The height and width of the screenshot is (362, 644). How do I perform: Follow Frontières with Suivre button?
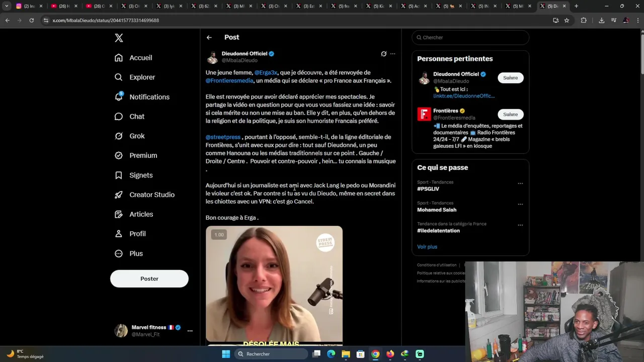[x=510, y=115]
